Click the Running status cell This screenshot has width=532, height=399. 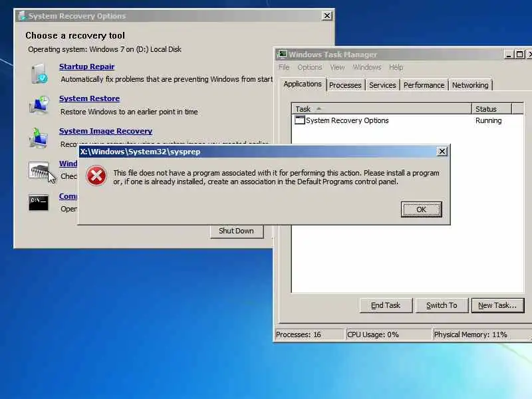tap(488, 120)
